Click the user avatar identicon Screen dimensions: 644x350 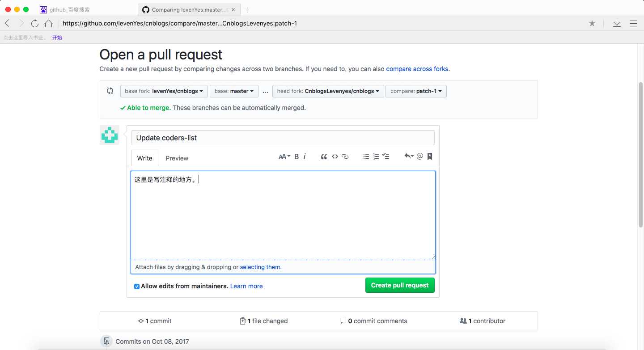click(x=109, y=135)
